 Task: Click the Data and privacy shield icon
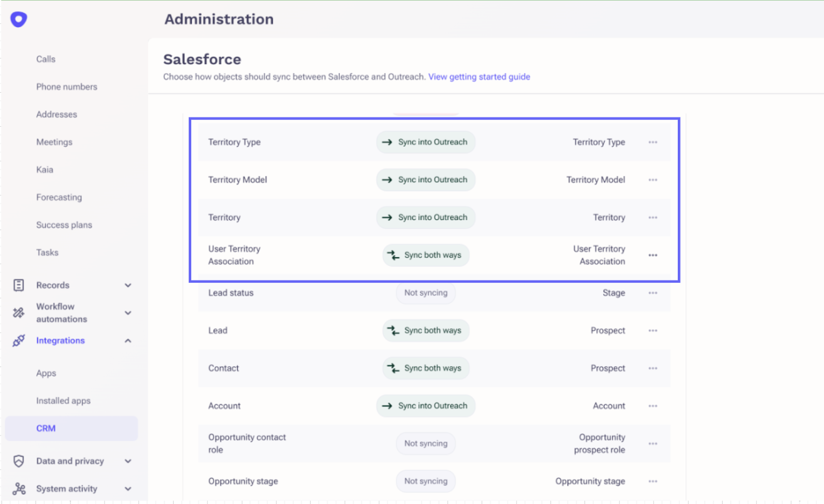pyautogui.click(x=19, y=461)
